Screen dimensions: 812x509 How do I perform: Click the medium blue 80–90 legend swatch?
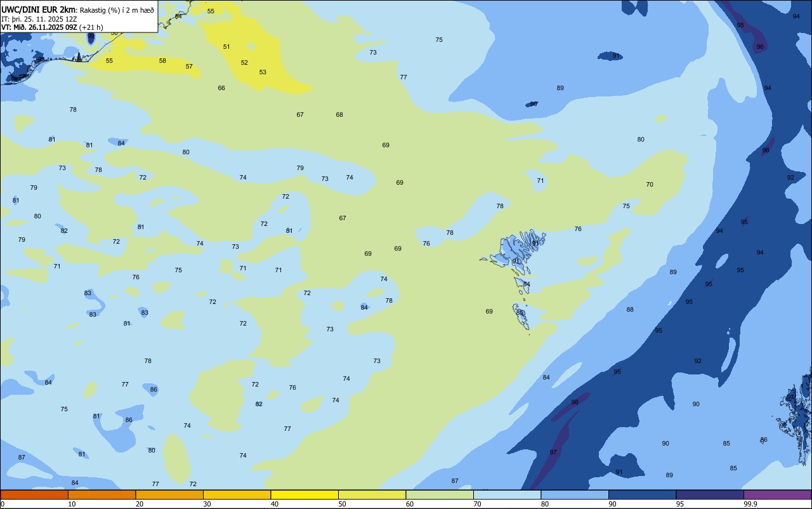(x=575, y=494)
